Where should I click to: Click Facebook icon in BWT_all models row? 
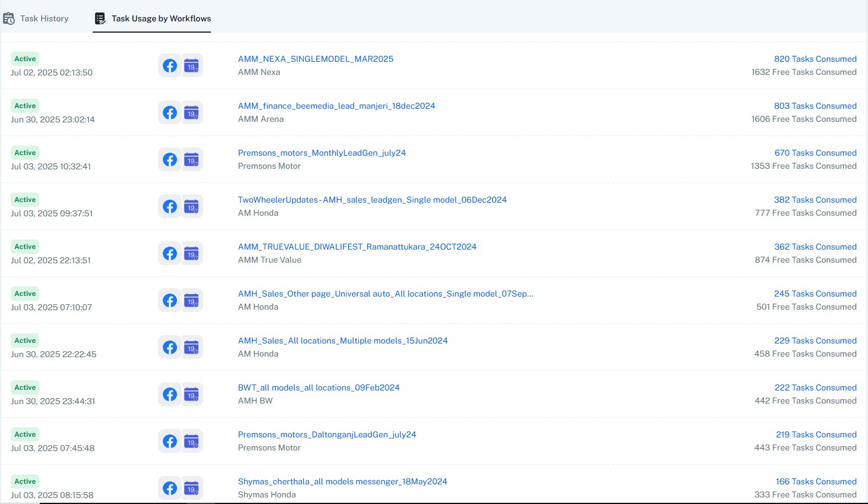point(170,394)
